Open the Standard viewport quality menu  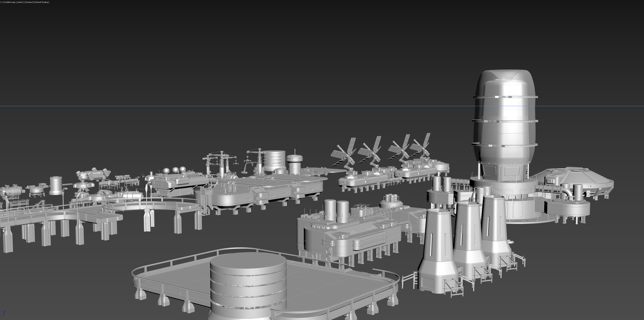(x=29, y=2)
